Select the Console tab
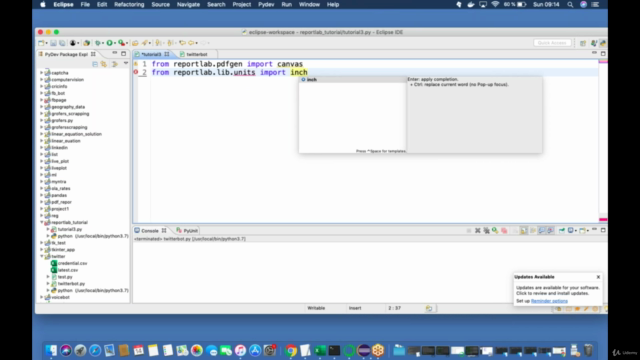The image size is (640, 360). point(150,231)
